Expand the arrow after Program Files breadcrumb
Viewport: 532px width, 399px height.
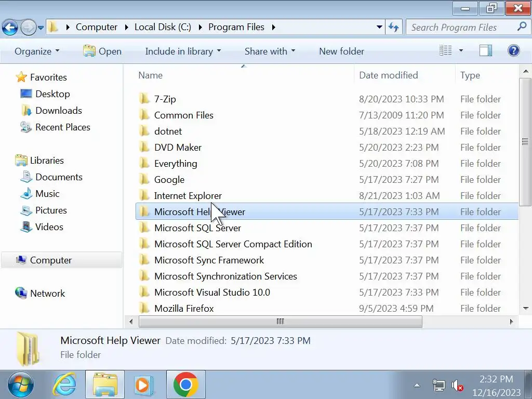tap(273, 27)
